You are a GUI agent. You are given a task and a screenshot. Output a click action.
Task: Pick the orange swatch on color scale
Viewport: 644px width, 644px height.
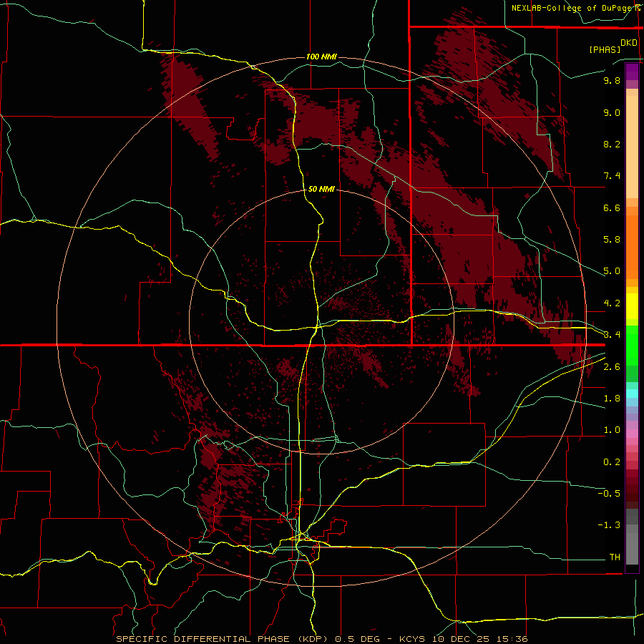click(632, 248)
